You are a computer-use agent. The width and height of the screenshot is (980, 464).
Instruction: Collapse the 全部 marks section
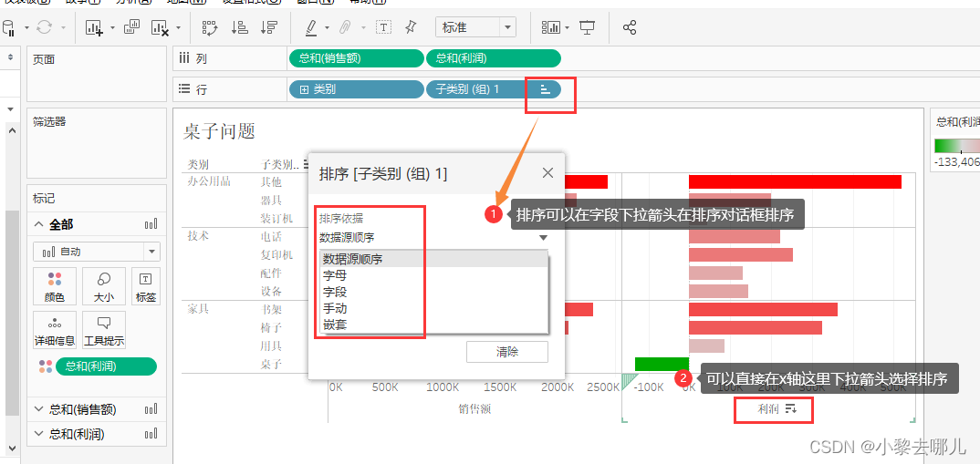point(39,225)
